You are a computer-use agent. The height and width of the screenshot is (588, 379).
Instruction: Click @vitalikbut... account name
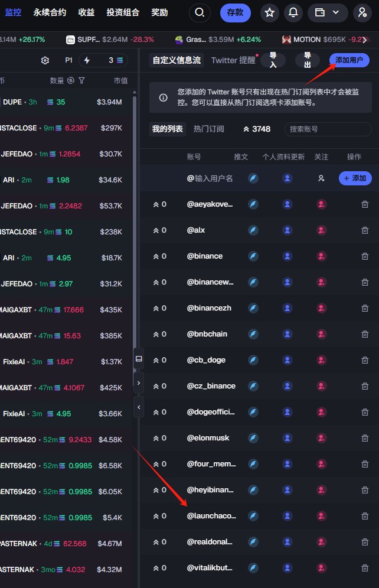click(210, 568)
